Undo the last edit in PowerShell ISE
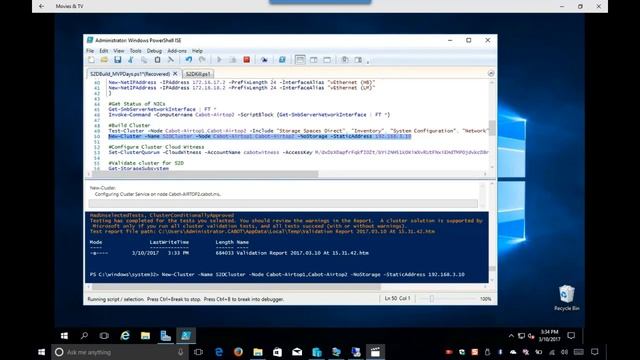The image size is (640, 360). tap(189, 60)
